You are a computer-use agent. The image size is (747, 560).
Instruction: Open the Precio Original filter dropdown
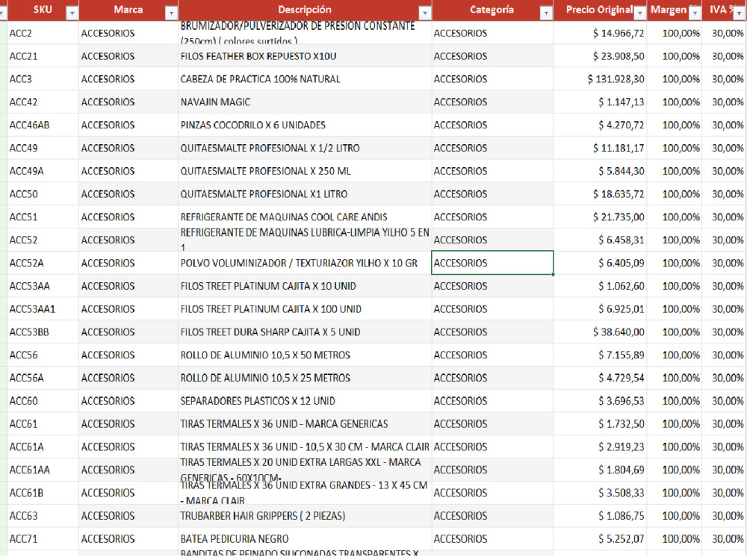(640, 13)
